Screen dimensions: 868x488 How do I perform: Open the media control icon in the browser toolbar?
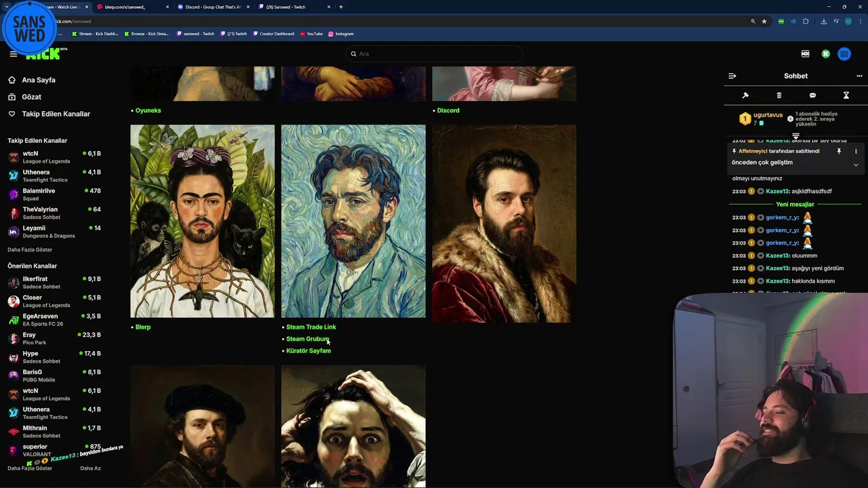coord(835,21)
